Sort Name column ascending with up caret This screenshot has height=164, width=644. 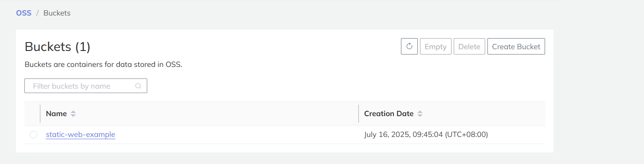tap(73, 112)
